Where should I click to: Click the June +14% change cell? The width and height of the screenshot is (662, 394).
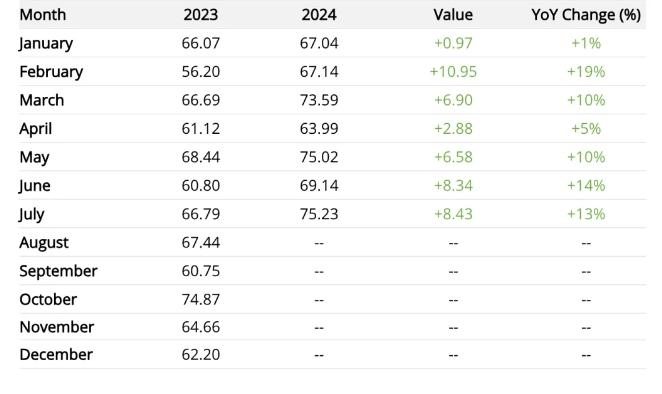pos(586,185)
